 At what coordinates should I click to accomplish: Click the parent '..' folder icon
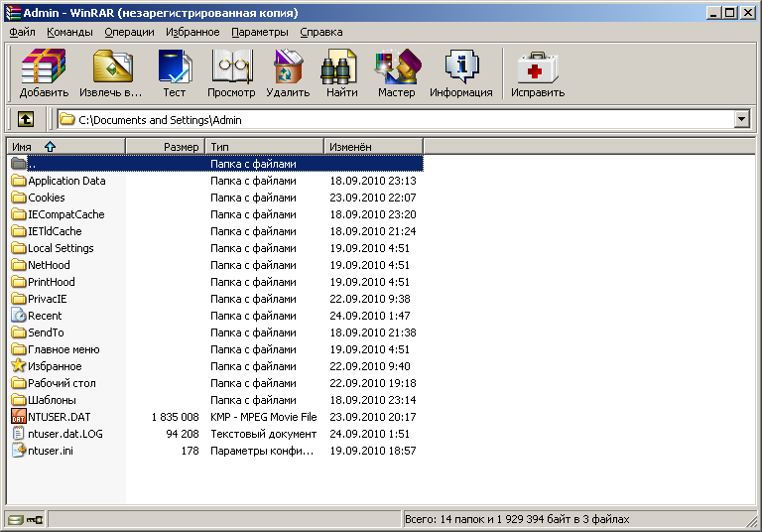(19, 164)
